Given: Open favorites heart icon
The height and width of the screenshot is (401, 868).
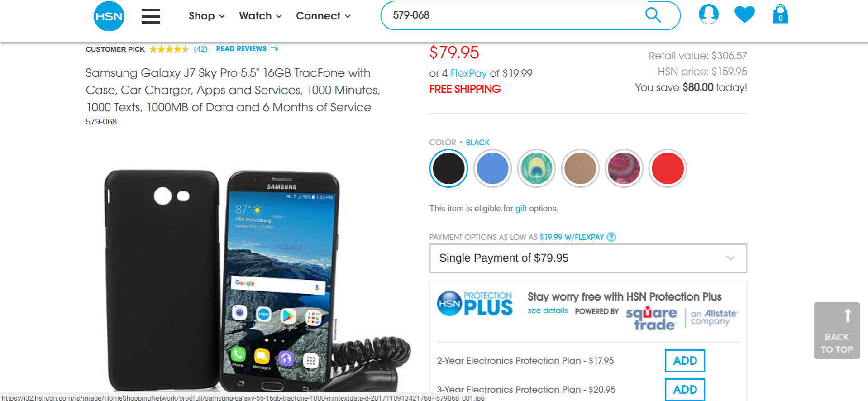Looking at the screenshot, I should tap(744, 14).
